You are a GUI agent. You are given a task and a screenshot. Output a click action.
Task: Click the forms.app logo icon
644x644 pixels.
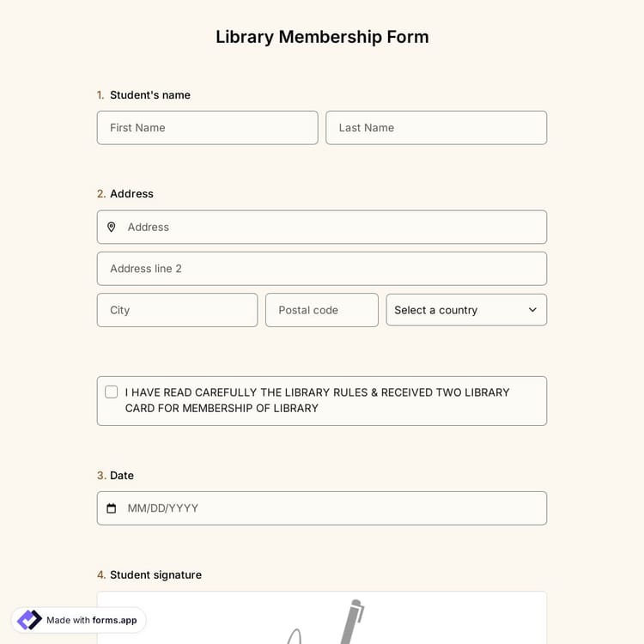[x=29, y=620]
